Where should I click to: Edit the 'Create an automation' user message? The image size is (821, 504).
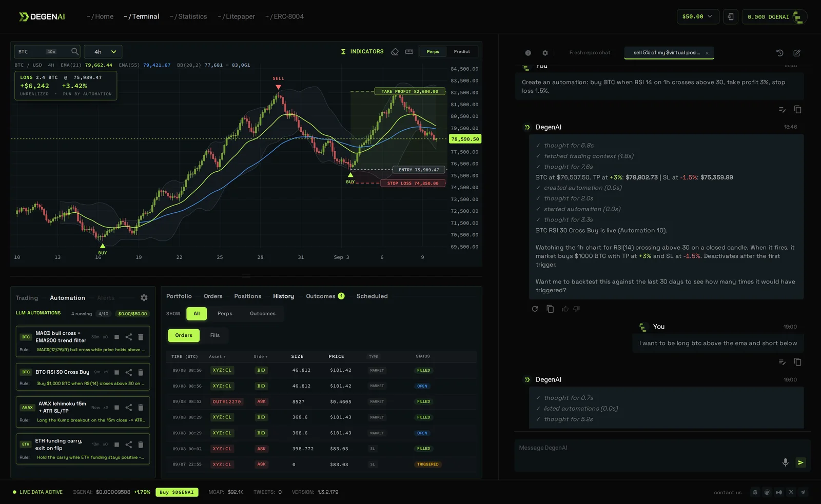(782, 110)
